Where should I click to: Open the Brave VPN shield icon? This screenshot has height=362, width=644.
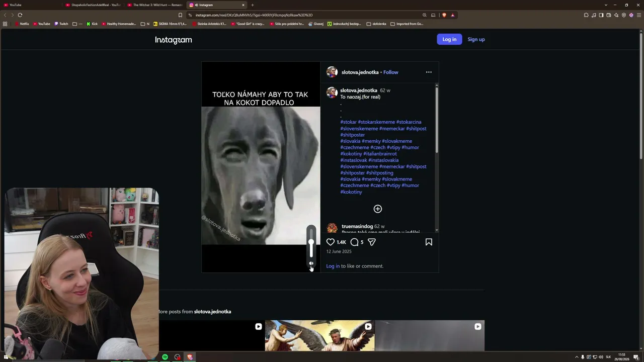point(624,15)
